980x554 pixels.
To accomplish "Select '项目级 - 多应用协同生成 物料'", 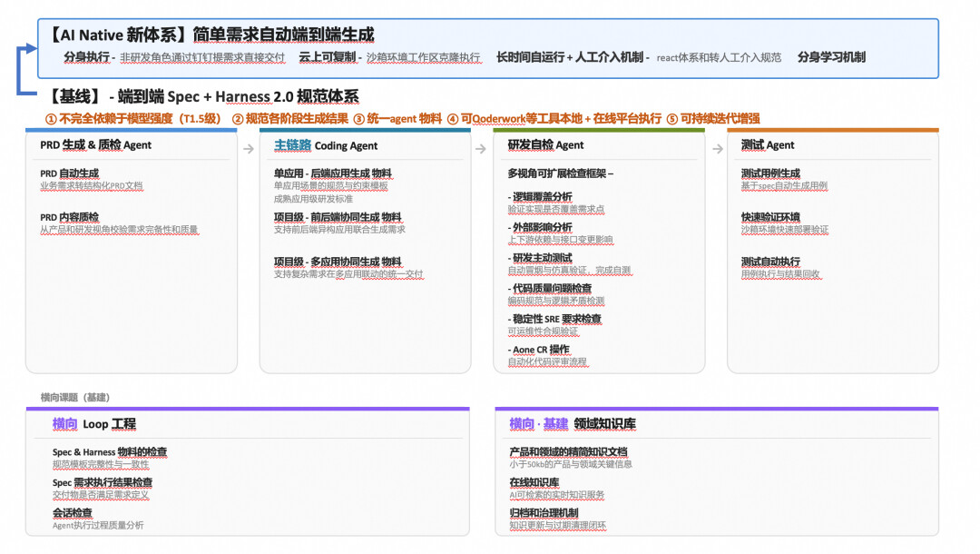I will coord(338,262).
